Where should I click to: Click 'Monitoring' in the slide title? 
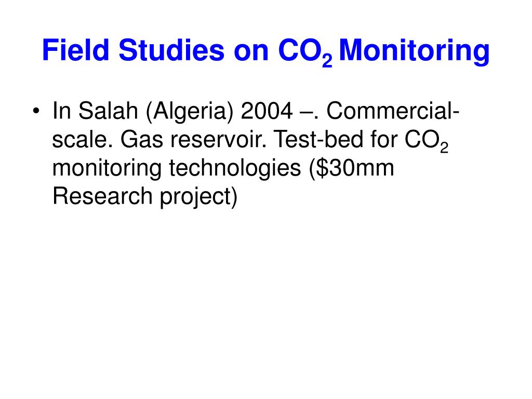point(414,51)
